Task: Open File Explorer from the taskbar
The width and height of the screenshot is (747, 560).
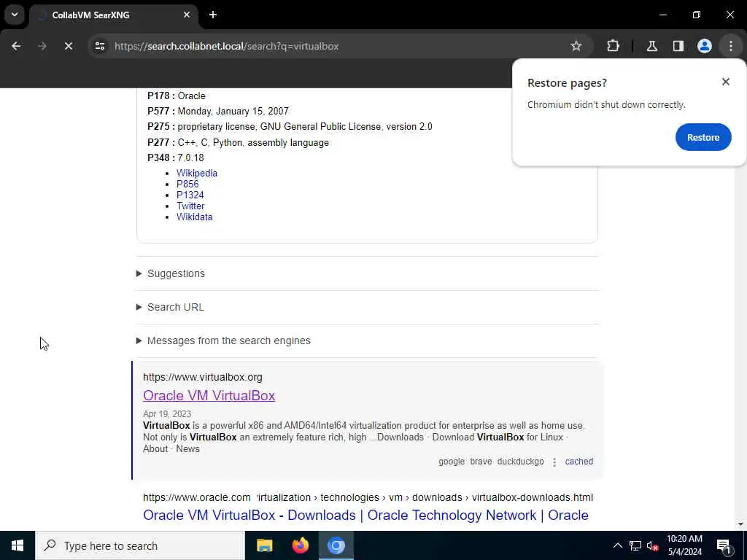Action: pyautogui.click(x=264, y=545)
